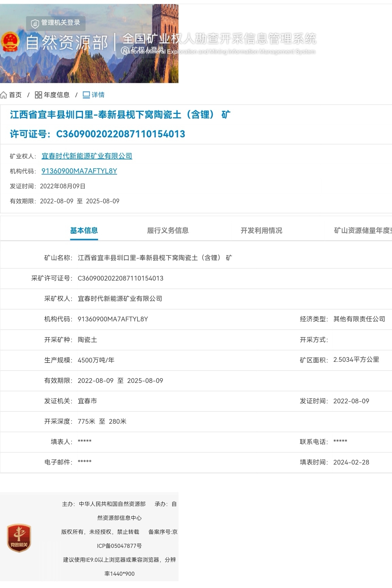The height and width of the screenshot is (588, 392).
Task: Click the 开采方式 label
Action: click(314, 340)
